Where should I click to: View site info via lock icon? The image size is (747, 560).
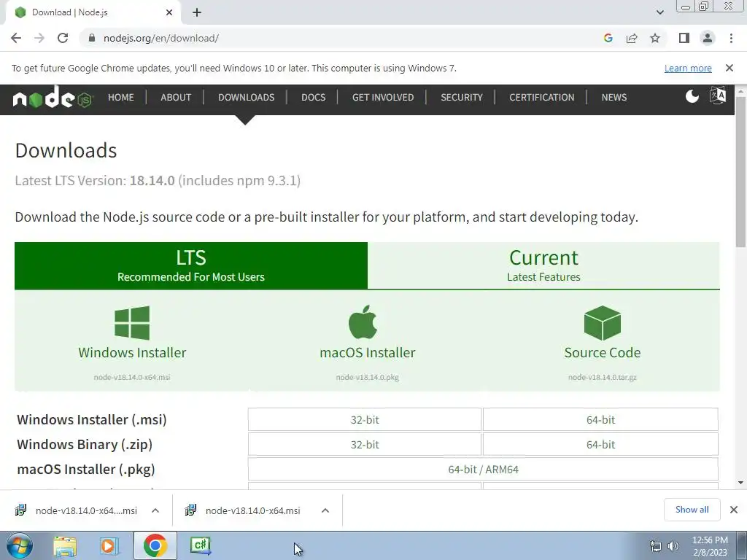coord(92,38)
